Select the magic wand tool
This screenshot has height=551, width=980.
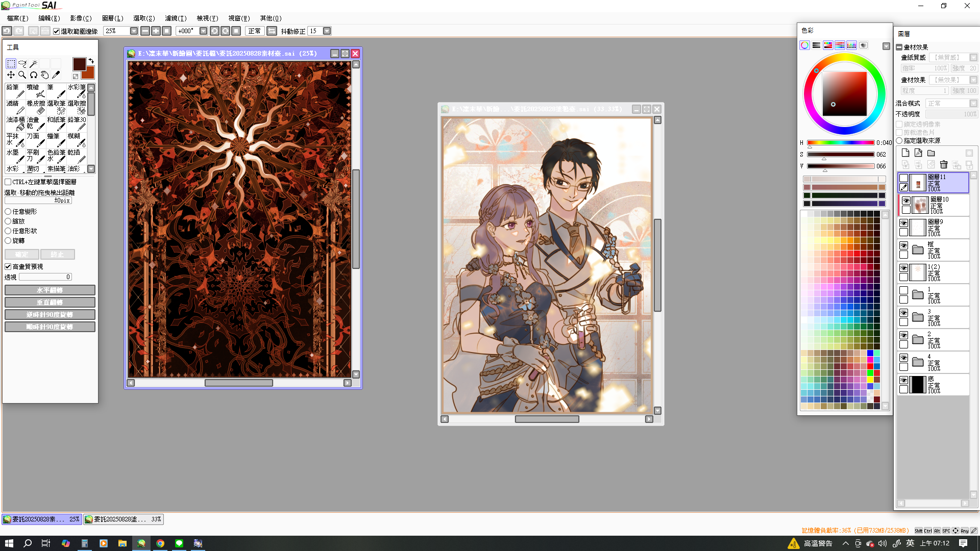pos(33,64)
